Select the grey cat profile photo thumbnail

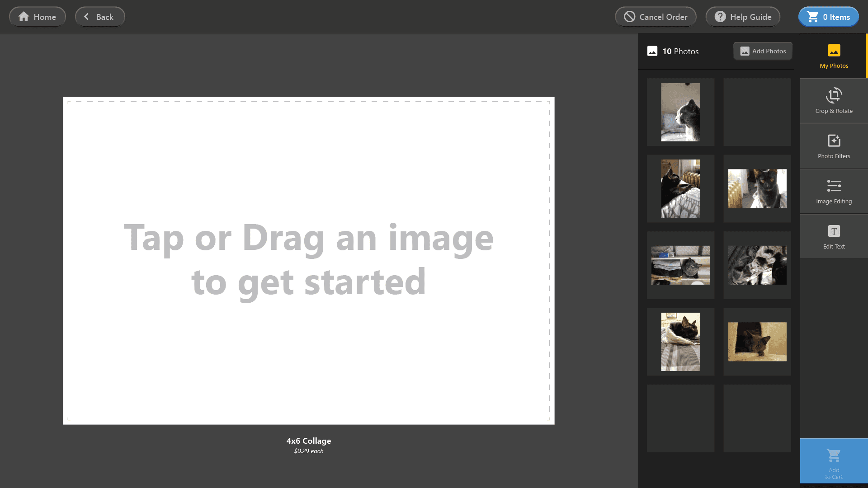click(680, 112)
